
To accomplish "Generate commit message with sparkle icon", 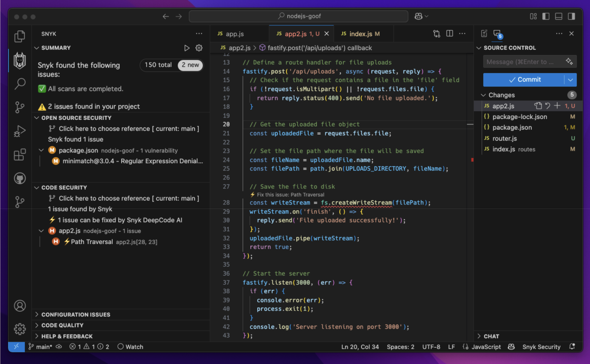I will pos(569,62).
